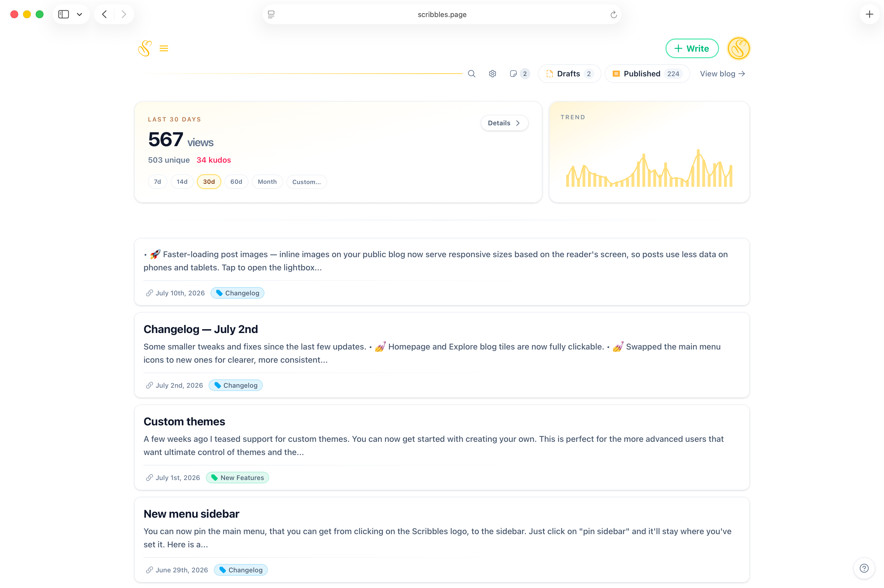Click permalink icon next to July 10th, 2026
Screen dimensions: 884x588
[x=149, y=293]
